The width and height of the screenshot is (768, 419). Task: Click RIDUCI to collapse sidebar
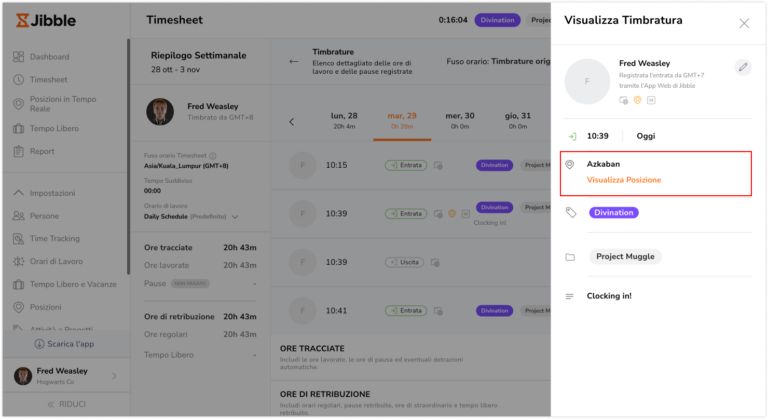point(67,404)
